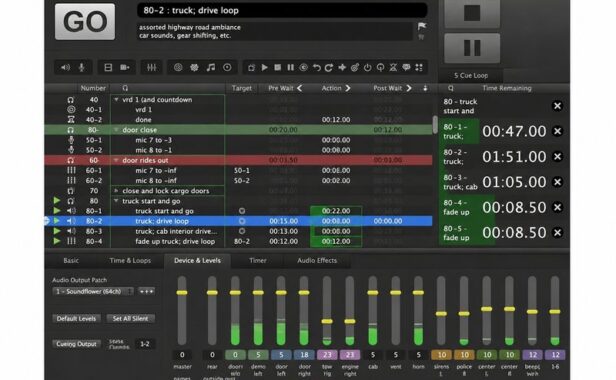Stop active cue 80 - truck start with X

coord(557,106)
